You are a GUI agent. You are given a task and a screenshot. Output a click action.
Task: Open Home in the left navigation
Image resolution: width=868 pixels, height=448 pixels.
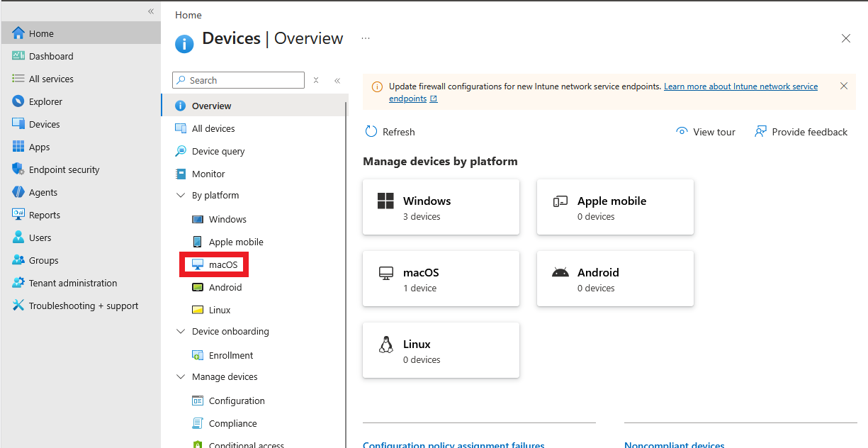(80, 33)
